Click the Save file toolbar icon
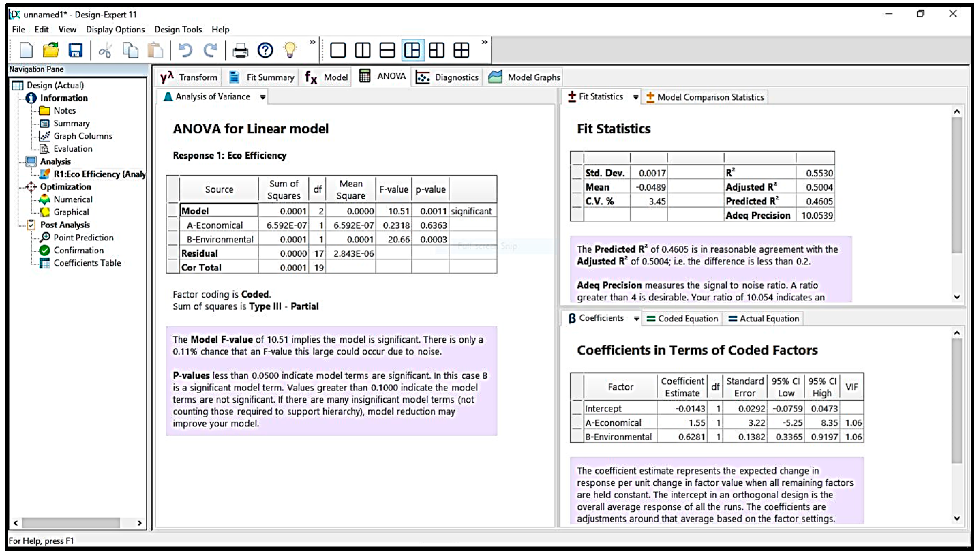980x557 pixels. 75,50
